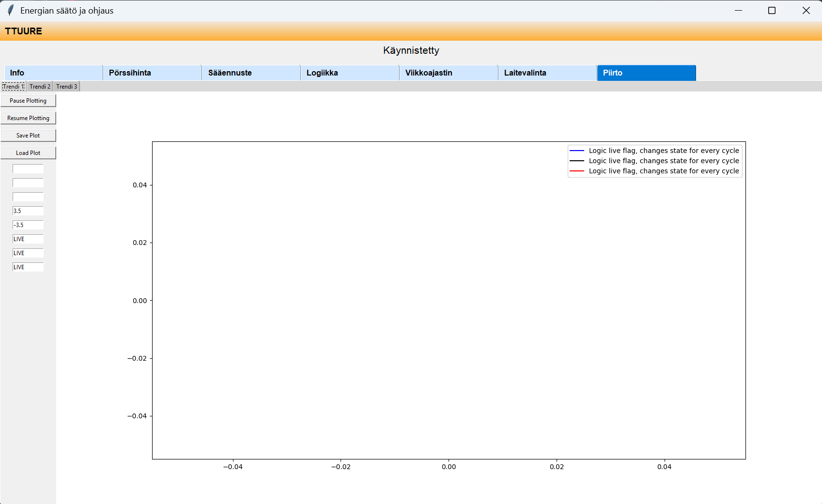Screen dimensions: 822x504
Task: Go to the Sääennuste tab
Action: pyautogui.click(x=251, y=73)
